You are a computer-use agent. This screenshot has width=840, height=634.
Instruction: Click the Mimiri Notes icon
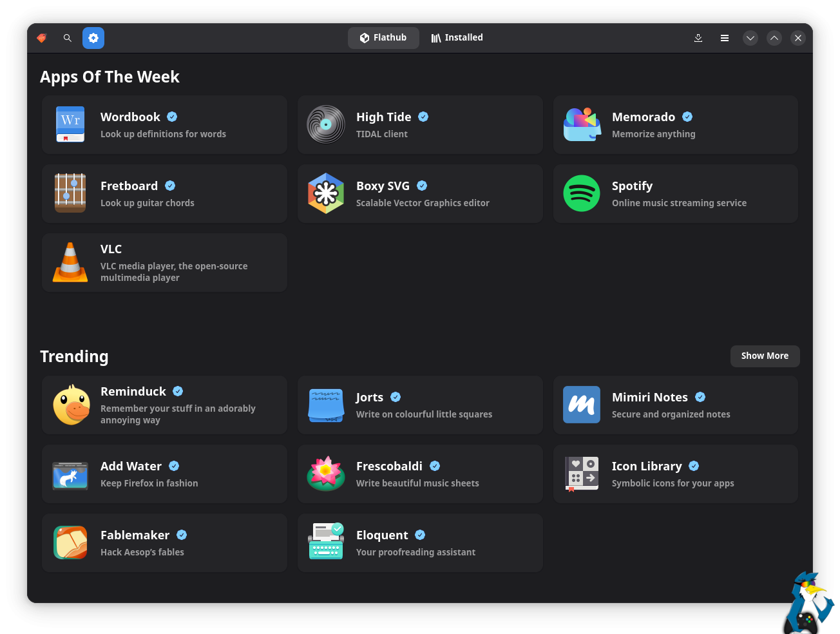pyautogui.click(x=582, y=405)
